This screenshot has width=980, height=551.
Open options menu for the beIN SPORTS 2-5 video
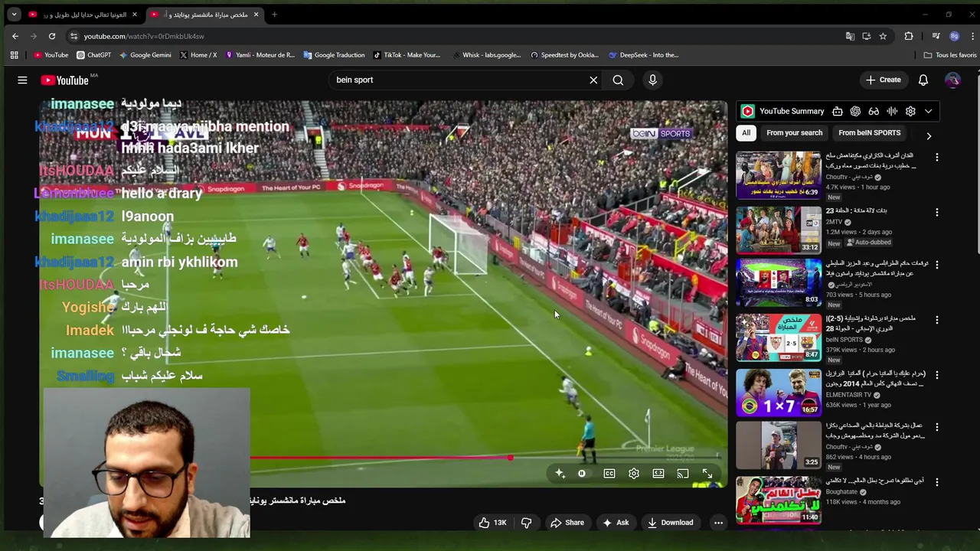(937, 319)
